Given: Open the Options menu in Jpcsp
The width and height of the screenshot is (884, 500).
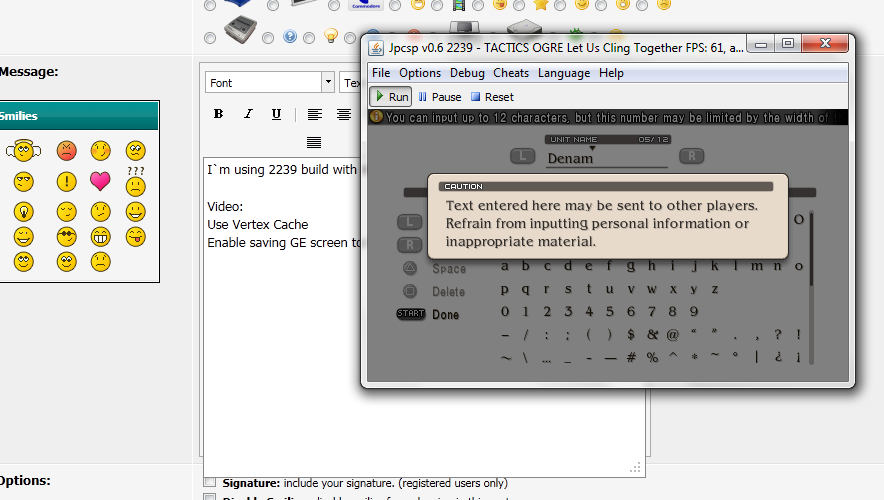Looking at the screenshot, I should pos(420,73).
